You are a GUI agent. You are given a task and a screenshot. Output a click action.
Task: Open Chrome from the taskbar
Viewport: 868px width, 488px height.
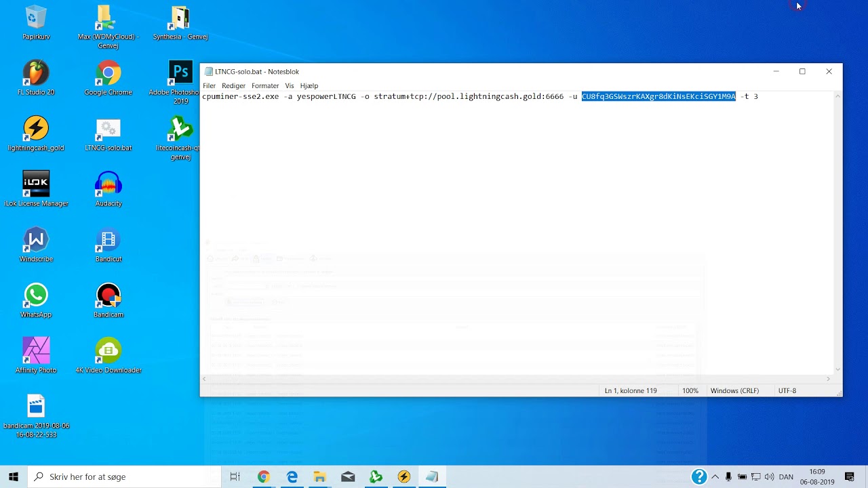(263, 477)
